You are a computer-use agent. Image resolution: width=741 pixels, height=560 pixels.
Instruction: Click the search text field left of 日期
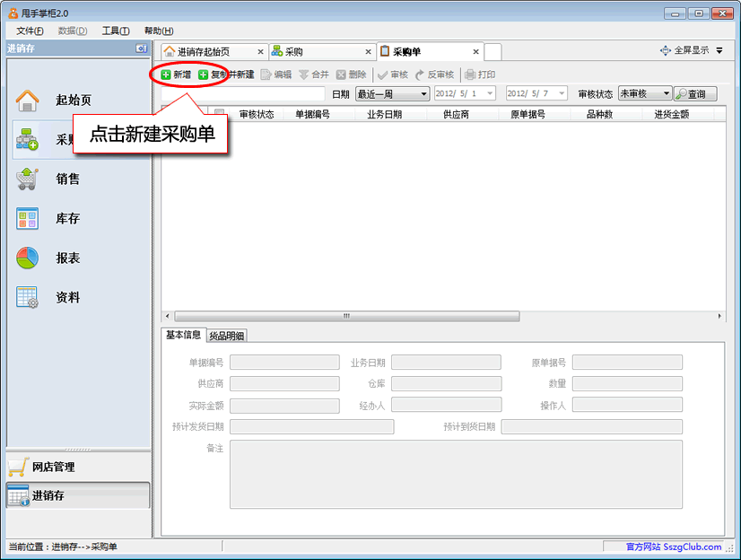coord(243,93)
